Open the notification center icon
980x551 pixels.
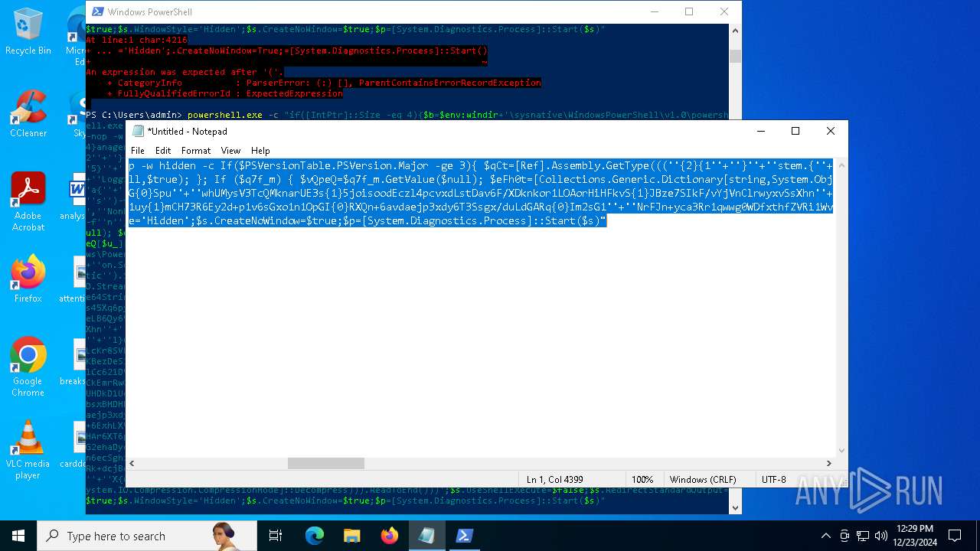click(x=955, y=536)
